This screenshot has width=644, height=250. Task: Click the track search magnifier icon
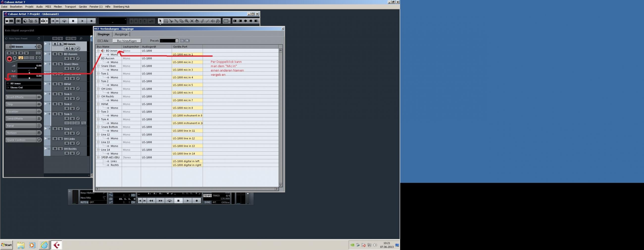81,39
